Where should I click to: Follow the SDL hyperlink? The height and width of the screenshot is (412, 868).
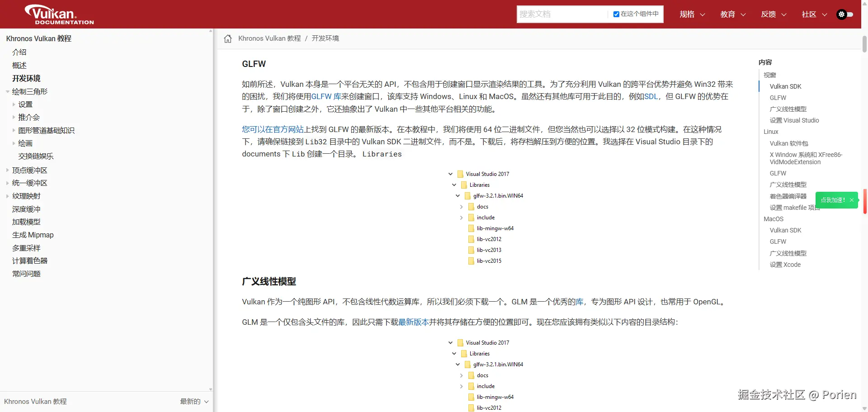point(651,96)
